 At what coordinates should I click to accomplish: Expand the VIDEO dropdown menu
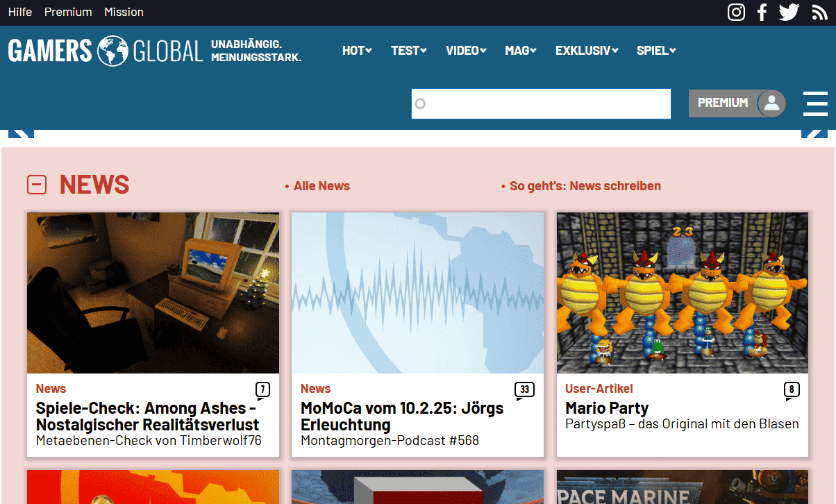pyautogui.click(x=466, y=51)
